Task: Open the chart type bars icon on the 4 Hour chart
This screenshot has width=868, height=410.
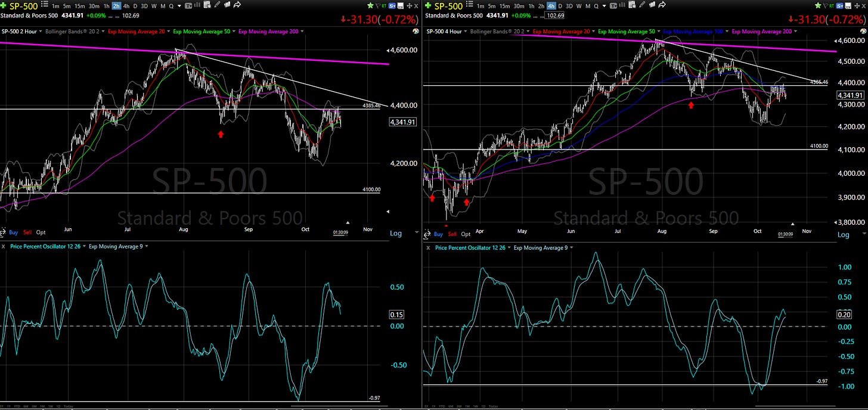Action: [622, 5]
